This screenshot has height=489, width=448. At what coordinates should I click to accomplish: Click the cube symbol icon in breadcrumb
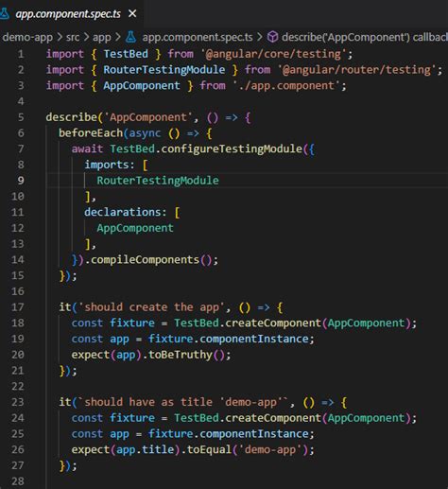pos(272,37)
